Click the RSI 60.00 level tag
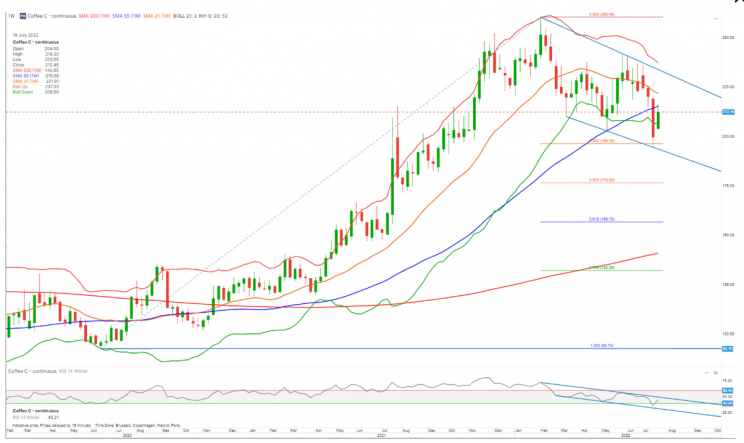 [727, 391]
